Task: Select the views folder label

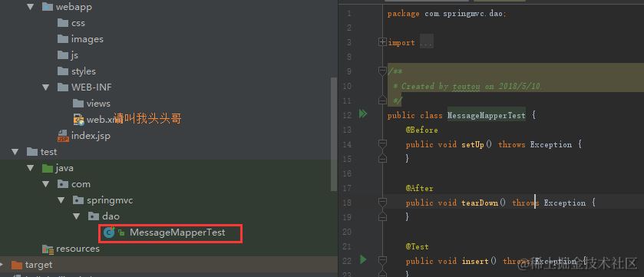Action: (98, 103)
